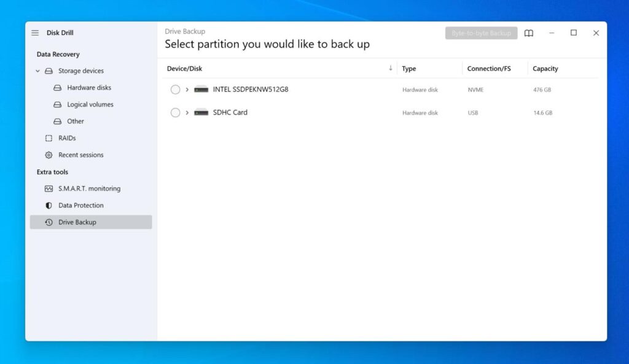Select radio button for SDHC Card
This screenshot has width=629, height=364.
(x=175, y=113)
